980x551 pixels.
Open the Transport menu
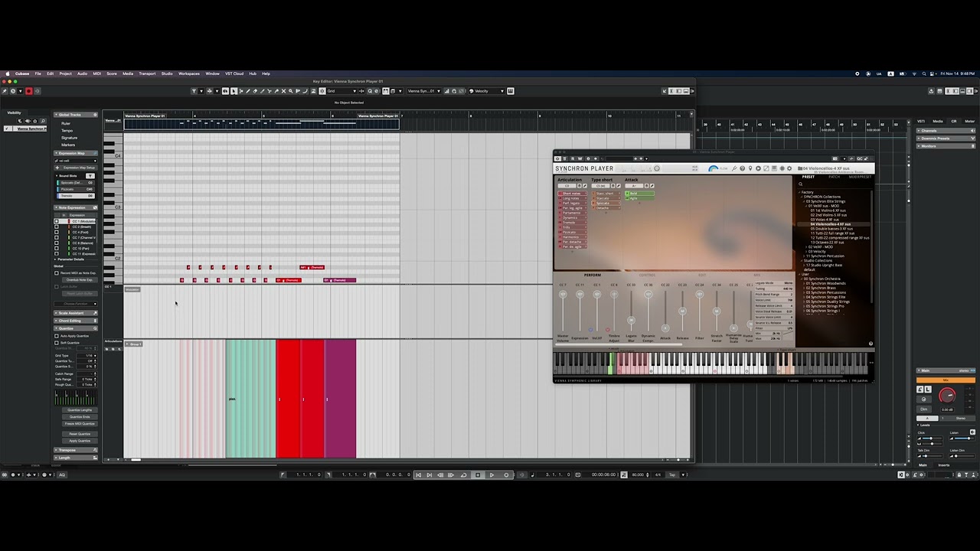147,73
